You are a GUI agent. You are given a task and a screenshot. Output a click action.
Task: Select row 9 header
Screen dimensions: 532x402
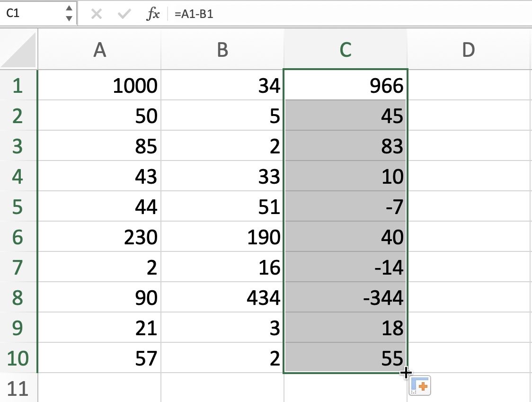coord(18,327)
